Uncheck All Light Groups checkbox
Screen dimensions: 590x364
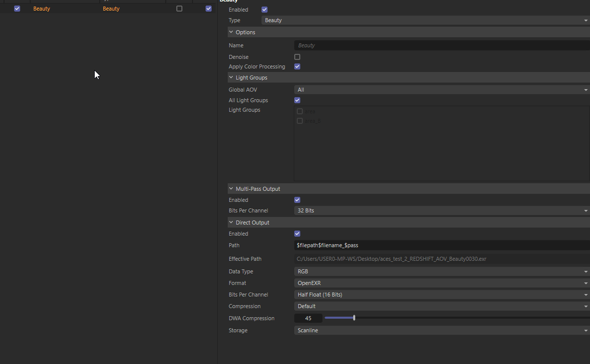pyautogui.click(x=297, y=100)
